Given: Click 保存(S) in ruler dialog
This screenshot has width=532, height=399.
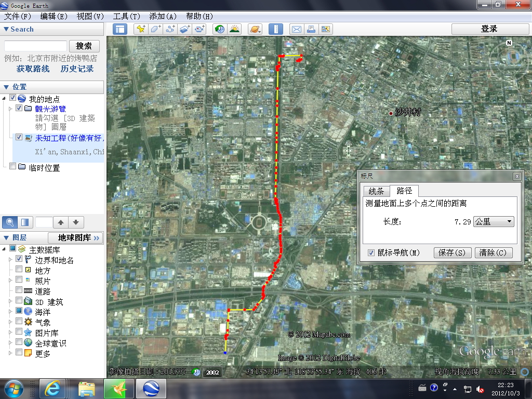Looking at the screenshot, I should tap(452, 252).
